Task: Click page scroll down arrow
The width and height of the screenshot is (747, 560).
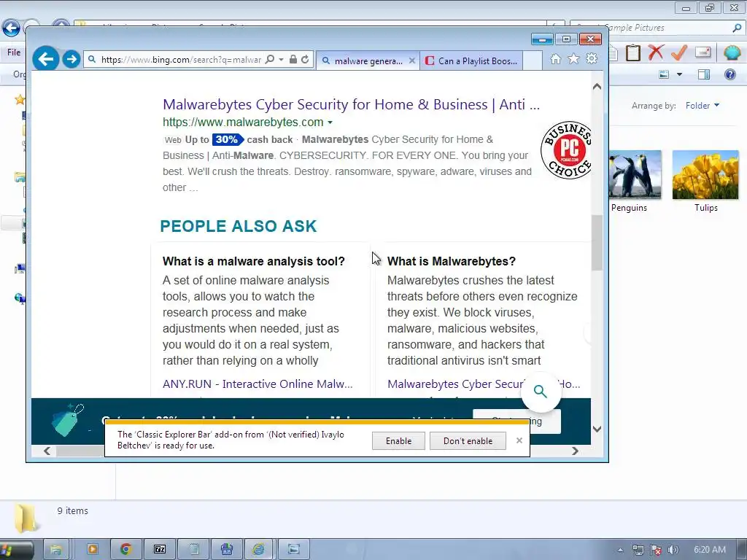Action: pos(597,429)
